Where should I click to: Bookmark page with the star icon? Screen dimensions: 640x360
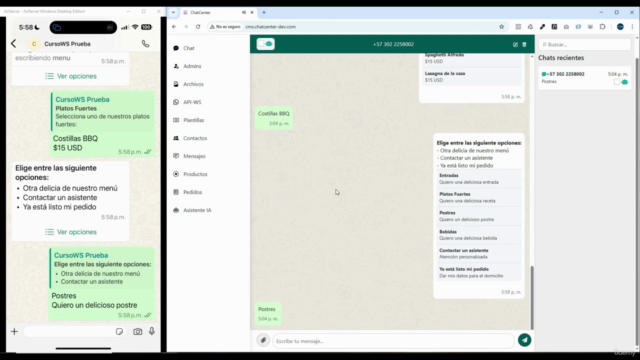502,27
